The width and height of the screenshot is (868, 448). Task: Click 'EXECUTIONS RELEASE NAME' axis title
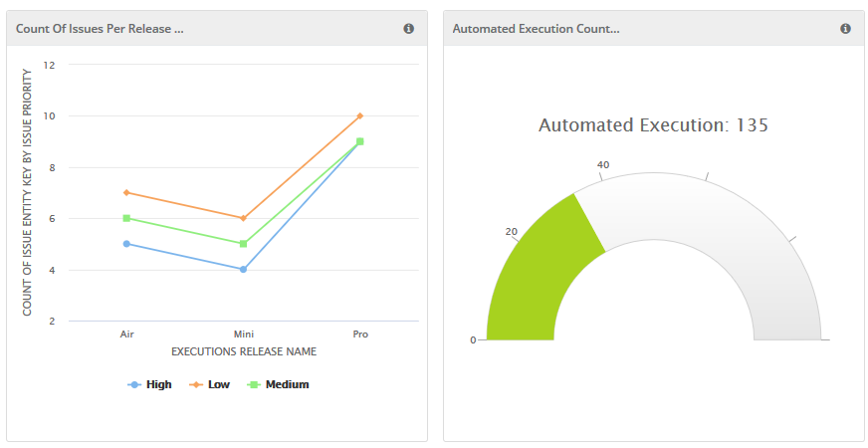coord(244,352)
